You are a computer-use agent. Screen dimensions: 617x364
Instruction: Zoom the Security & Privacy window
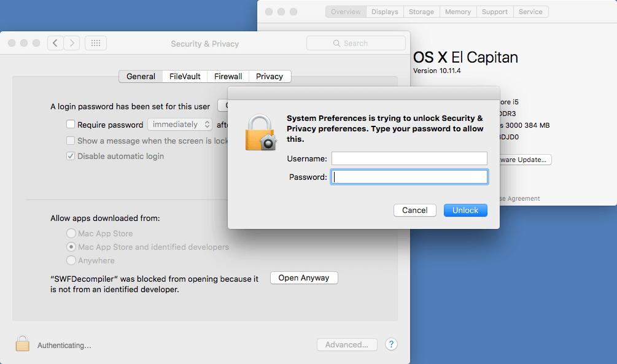coord(36,43)
